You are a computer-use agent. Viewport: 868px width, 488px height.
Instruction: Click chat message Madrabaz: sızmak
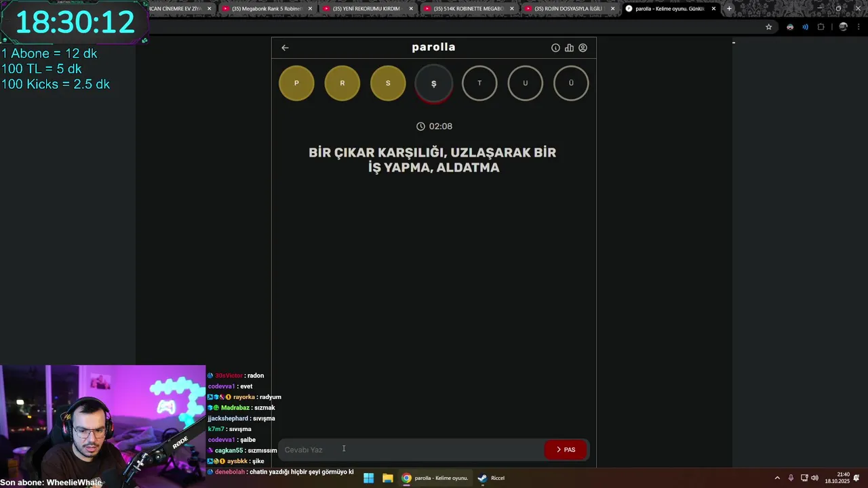pyautogui.click(x=241, y=408)
